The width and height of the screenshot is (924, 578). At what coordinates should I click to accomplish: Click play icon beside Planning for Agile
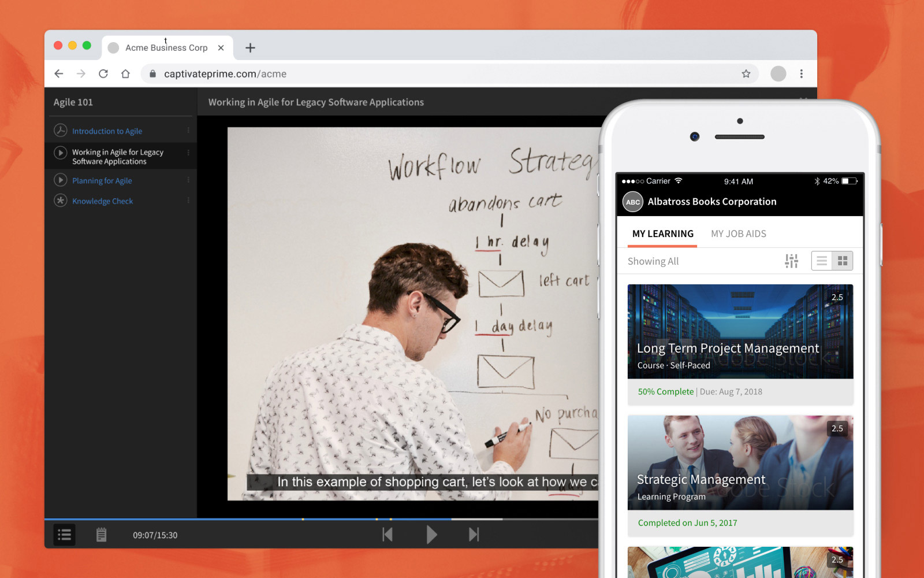point(60,180)
